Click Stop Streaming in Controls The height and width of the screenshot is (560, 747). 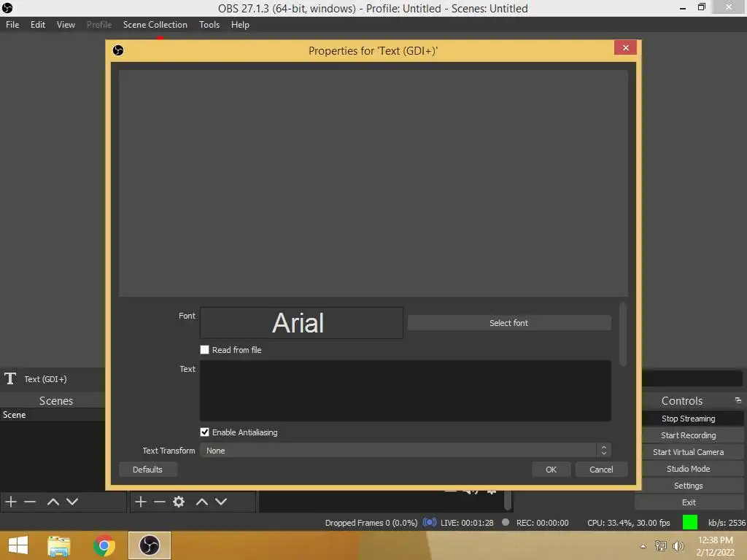pyautogui.click(x=689, y=419)
